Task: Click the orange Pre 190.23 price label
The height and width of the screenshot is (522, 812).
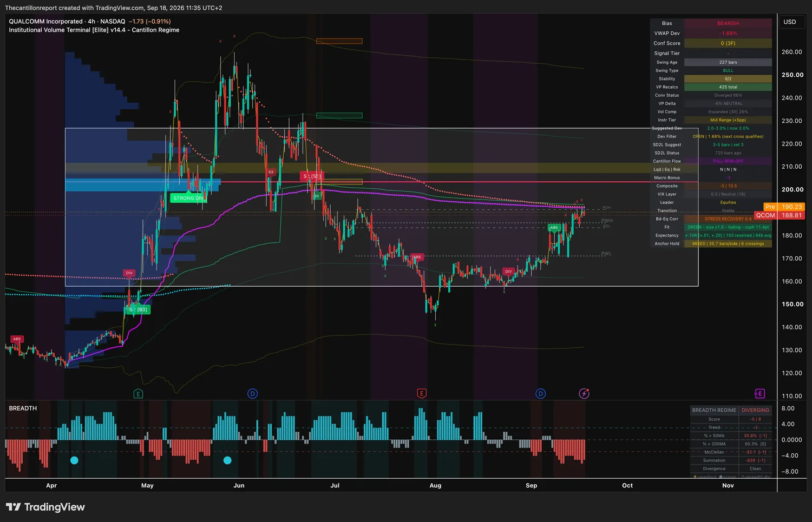Action: point(784,207)
